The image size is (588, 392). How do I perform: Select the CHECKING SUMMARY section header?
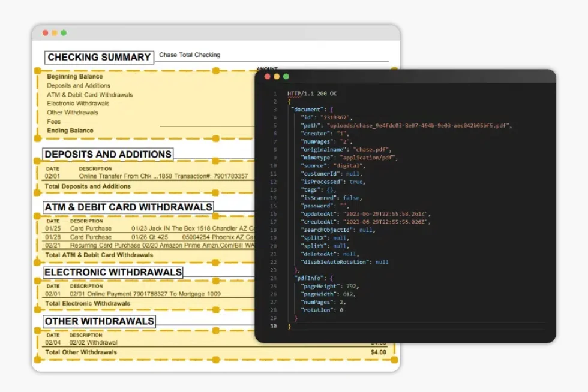coord(99,57)
